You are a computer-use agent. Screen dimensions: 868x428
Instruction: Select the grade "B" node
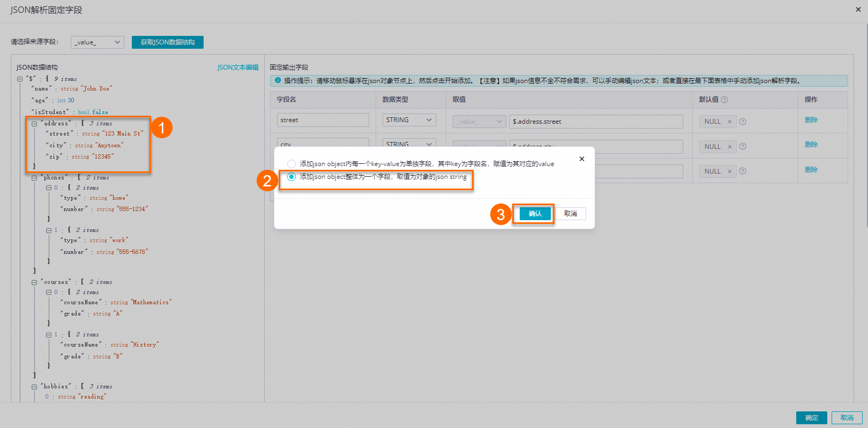coord(92,357)
